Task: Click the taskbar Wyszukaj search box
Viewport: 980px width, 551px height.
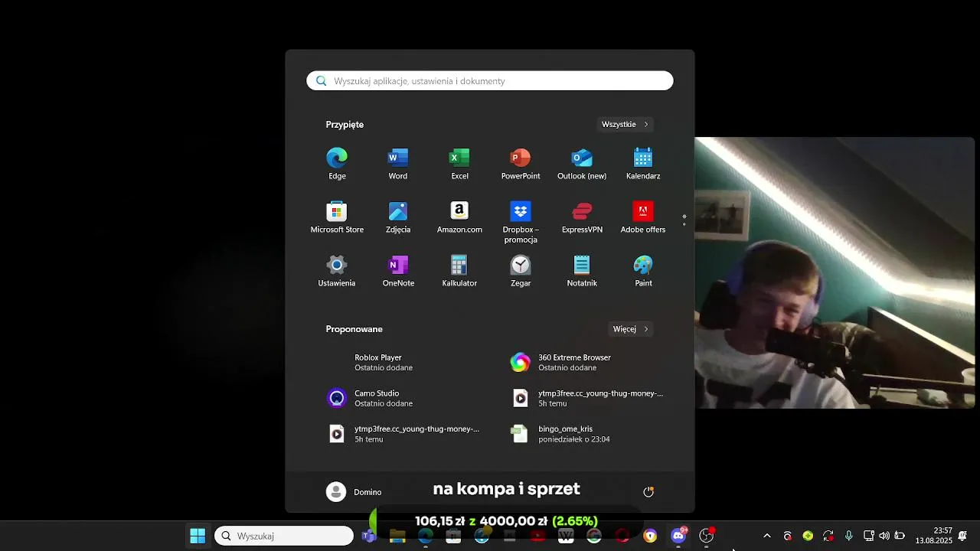Action: 284,536
